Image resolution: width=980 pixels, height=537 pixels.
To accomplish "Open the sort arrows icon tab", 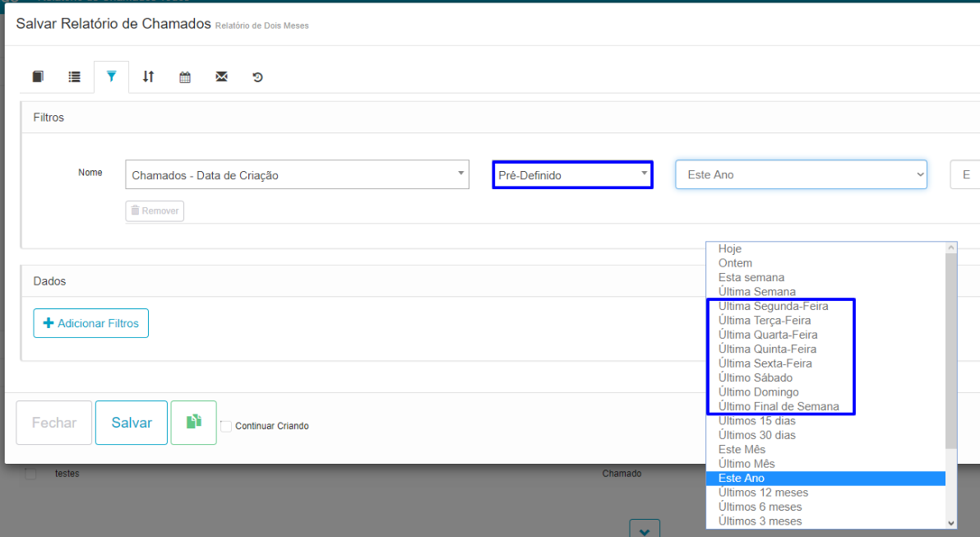I will 148,76.
